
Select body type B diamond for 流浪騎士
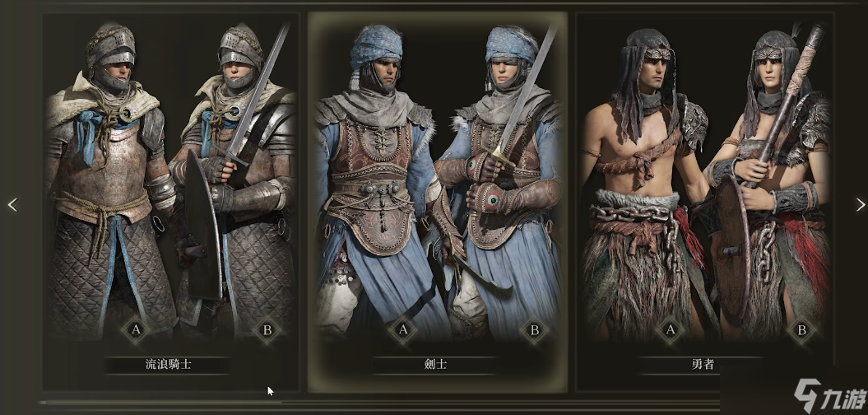coord(267,330)
